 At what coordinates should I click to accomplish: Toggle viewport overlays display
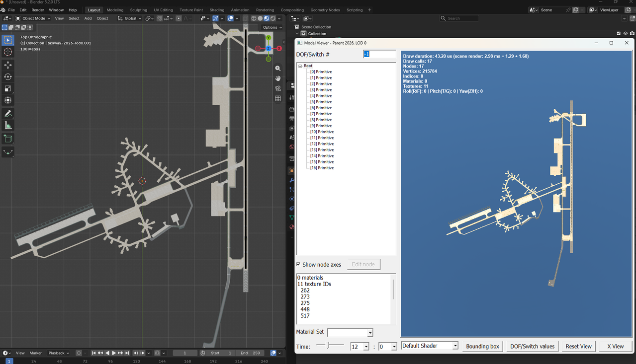[x=230, y=18]
